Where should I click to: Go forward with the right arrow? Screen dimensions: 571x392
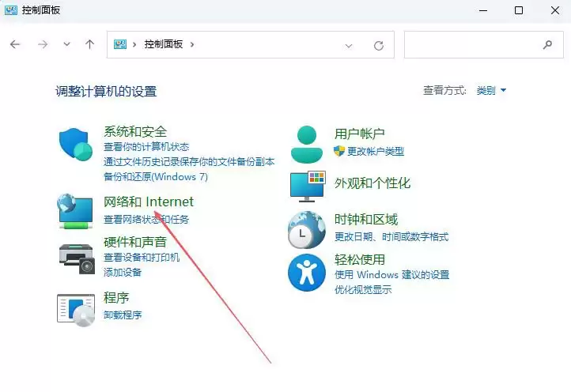click(43, 44)
